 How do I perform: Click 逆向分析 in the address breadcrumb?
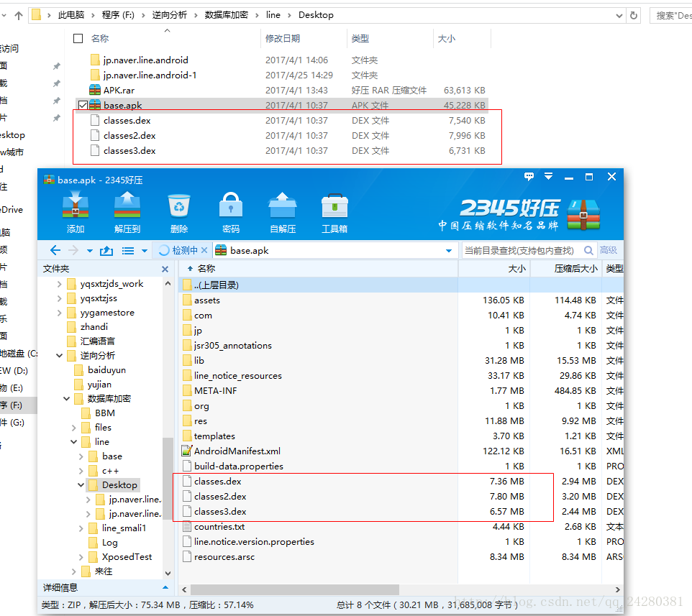(x=170, y=15)
